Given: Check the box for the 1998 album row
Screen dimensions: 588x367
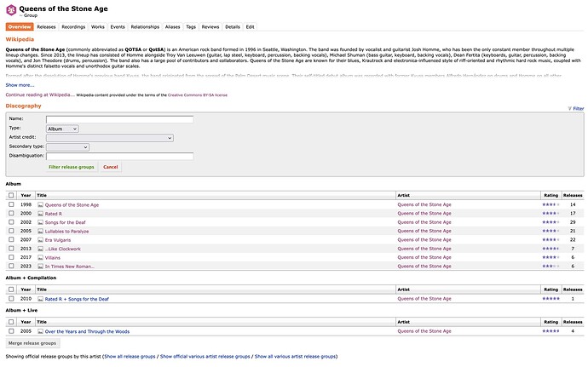Looking at the screenshot, I should (11, 204).
